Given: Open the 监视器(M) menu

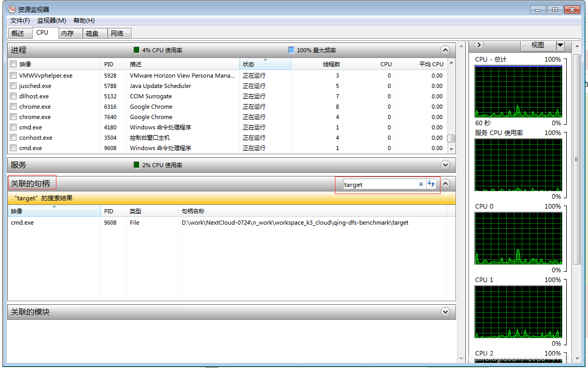Looking at the screenshot, I should pyautogui.click(x=51, y=21).
